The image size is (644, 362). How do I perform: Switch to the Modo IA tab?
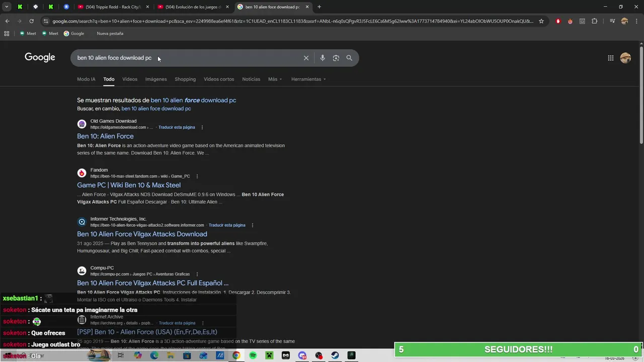(86, 79)
